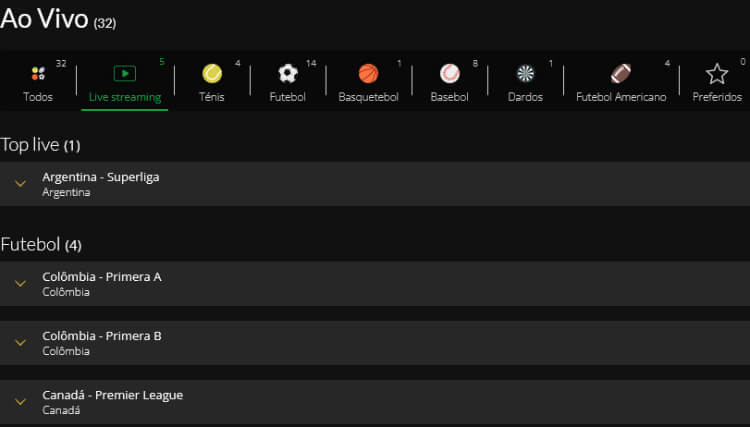Select the soccer ball Futebol icon

[x=288, y=74]
